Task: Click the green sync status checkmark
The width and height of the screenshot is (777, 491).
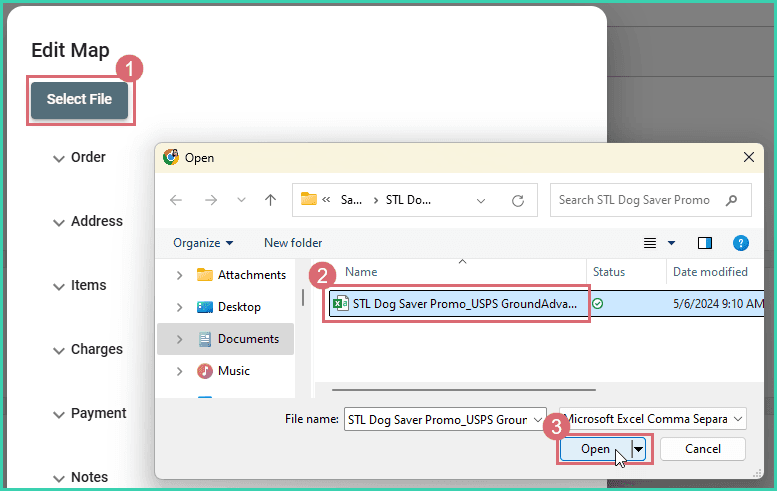Action: 598,304
